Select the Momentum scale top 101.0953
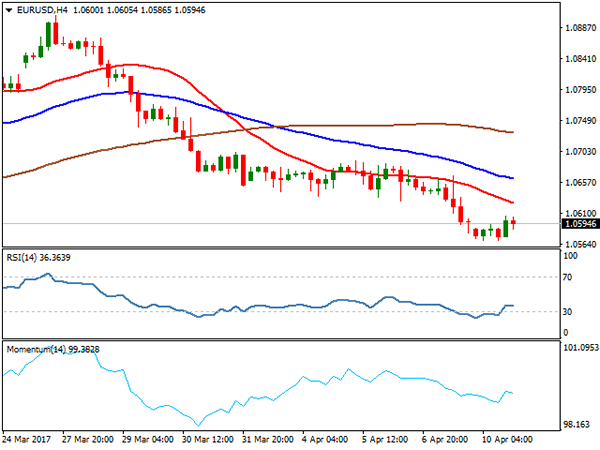This screenshot has width=600, height=450. click(580, 347)
